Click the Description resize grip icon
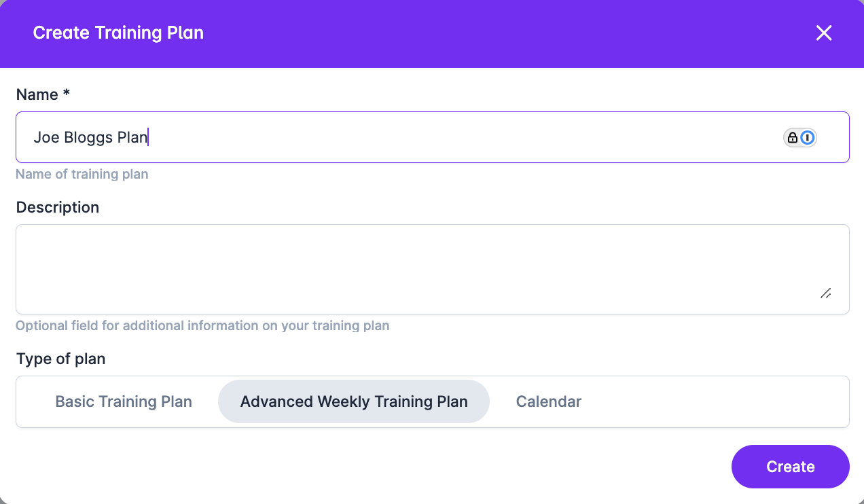Image resolution: width=864 pixels, height=504 pixels. pyautogui.click(x=826, y=293)
